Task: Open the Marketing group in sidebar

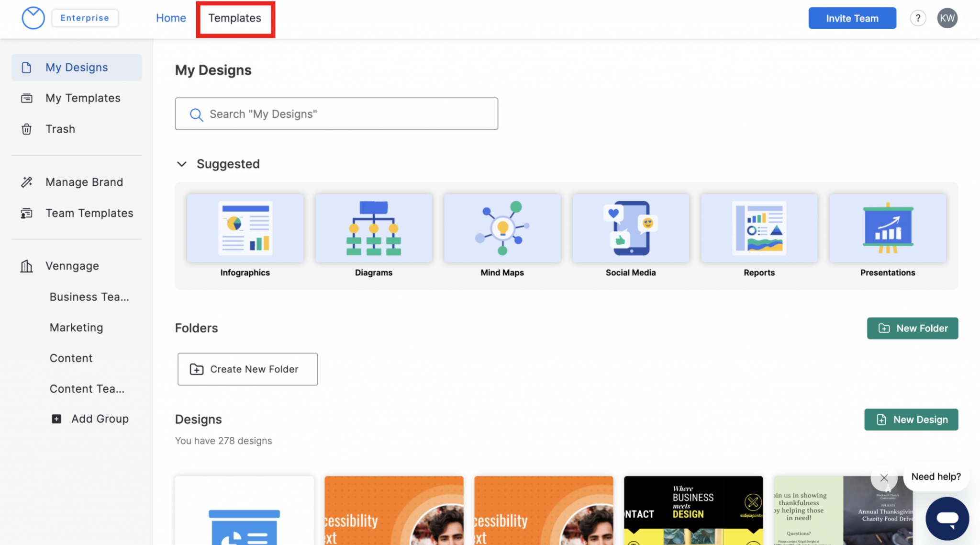Action: coord(77,328)
